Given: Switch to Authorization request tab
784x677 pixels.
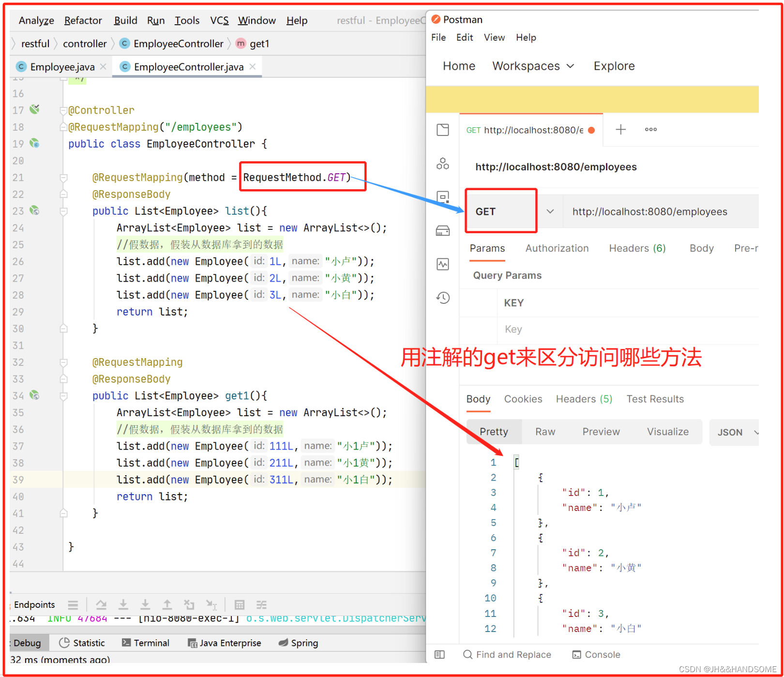Looking at the screenshot, I should [x=557, y=248].
